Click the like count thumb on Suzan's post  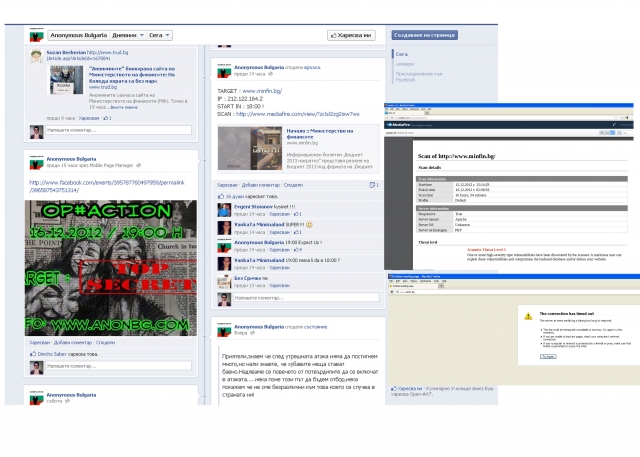(x=107, y=118)
